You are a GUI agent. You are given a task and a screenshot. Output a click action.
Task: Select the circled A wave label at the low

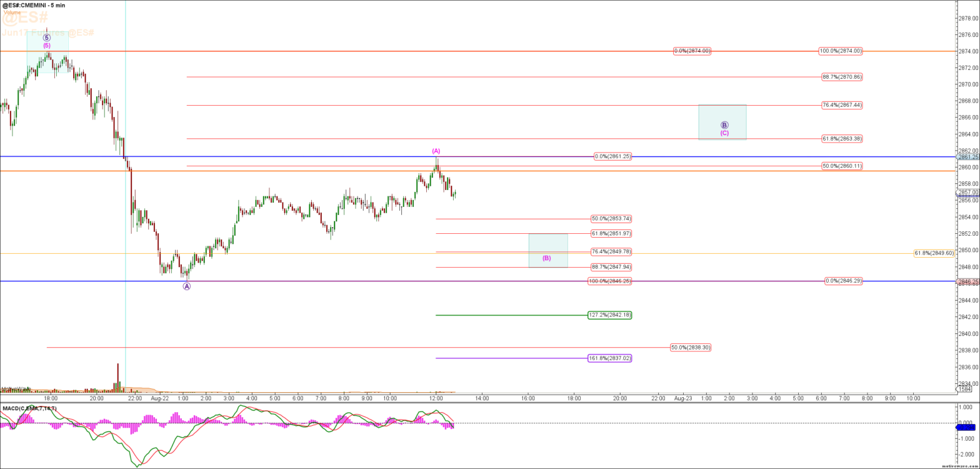(186, 286)
